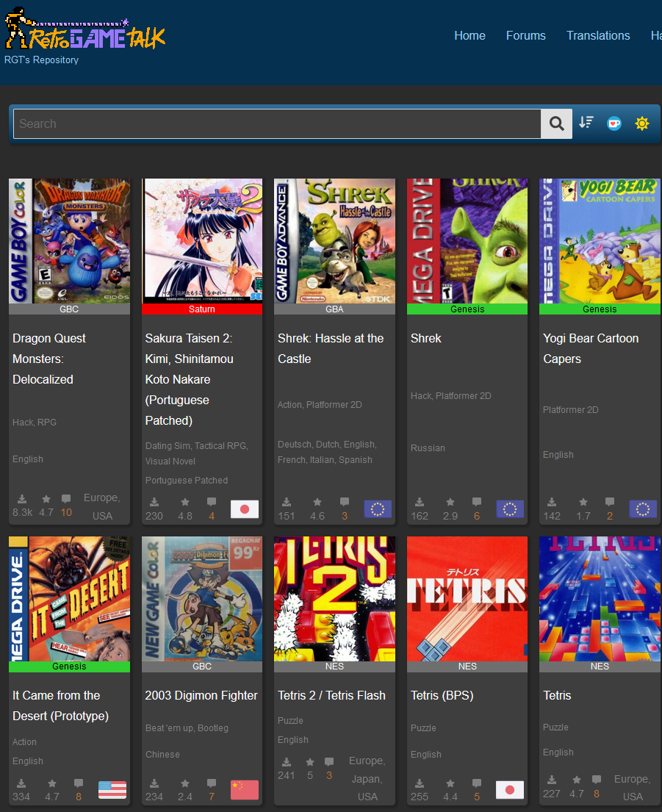Click 'Beat 'em up, Bootleg' genre text

tap(187, 727)
